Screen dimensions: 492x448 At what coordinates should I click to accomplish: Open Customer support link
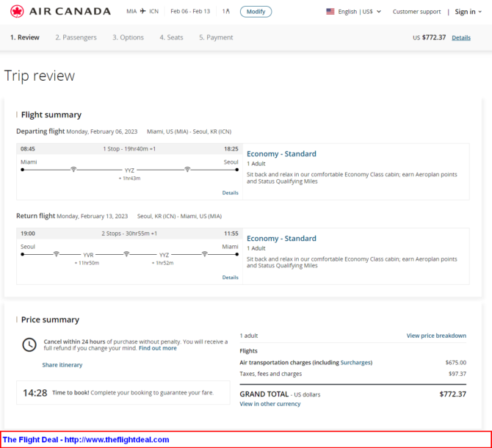pos(416,12)
